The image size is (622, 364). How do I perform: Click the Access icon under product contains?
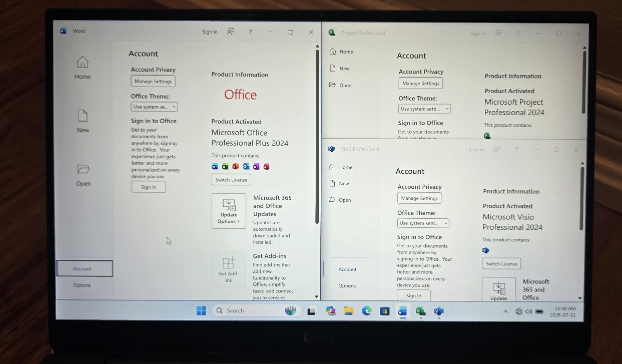coord(266,167)
